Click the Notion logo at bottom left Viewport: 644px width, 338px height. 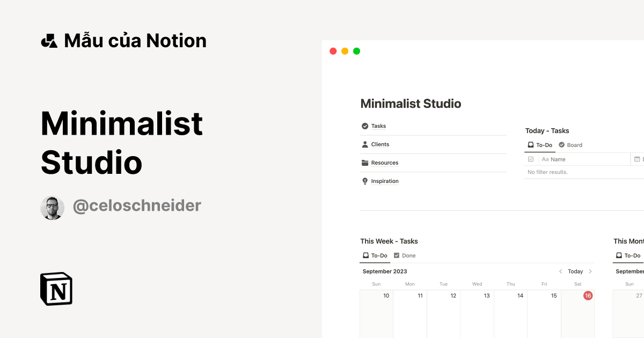(56, 290)
